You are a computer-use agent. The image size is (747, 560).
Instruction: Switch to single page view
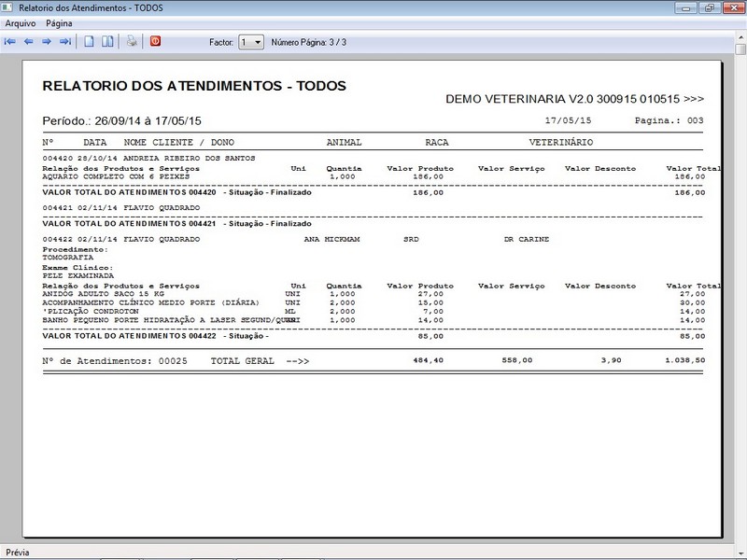click(90, 42)
